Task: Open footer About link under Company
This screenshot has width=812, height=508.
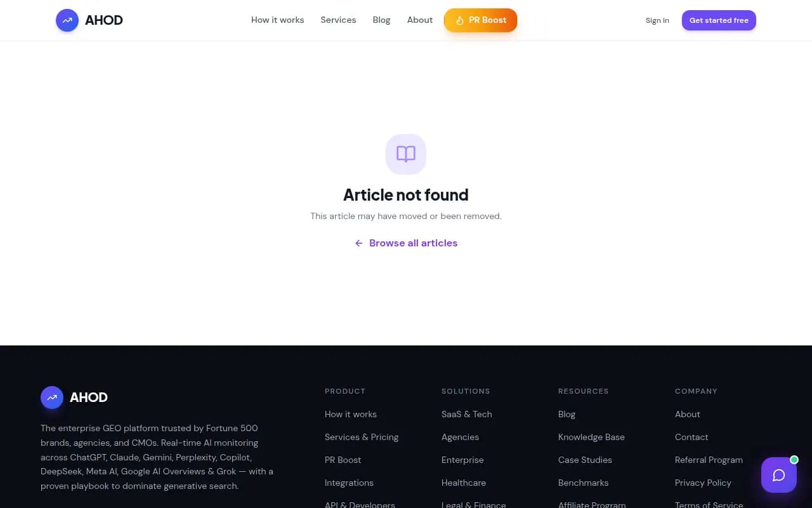Action: pos(688,414)
